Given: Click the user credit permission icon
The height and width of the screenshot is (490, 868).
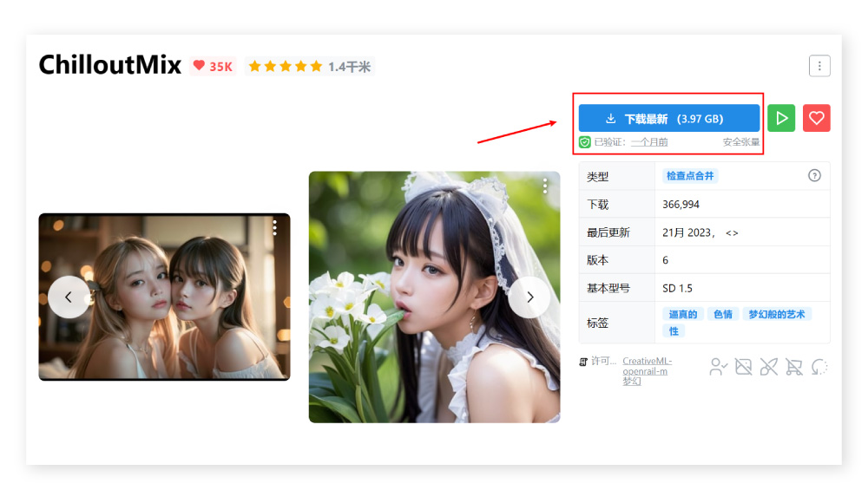Looking at the screenshot, I should pyautogui.click(x=718, y=367).
